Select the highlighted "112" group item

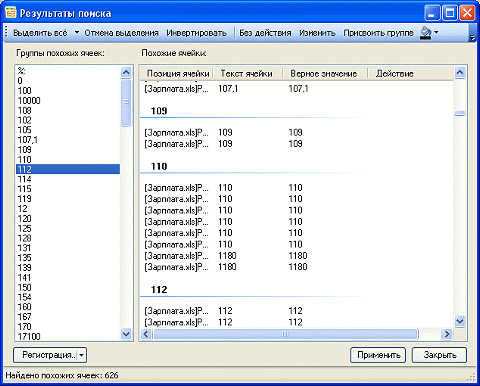tap(68, 169)
